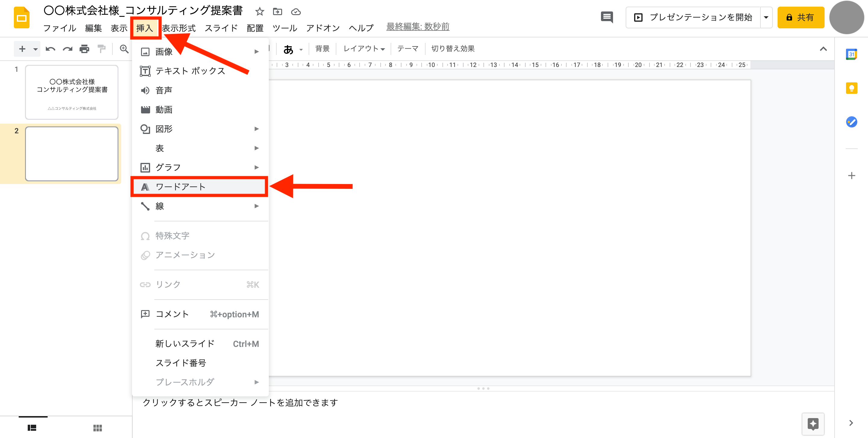View 最終編集 version history link
This screenshot has height=438, width=868.
[x=418, y=27]
